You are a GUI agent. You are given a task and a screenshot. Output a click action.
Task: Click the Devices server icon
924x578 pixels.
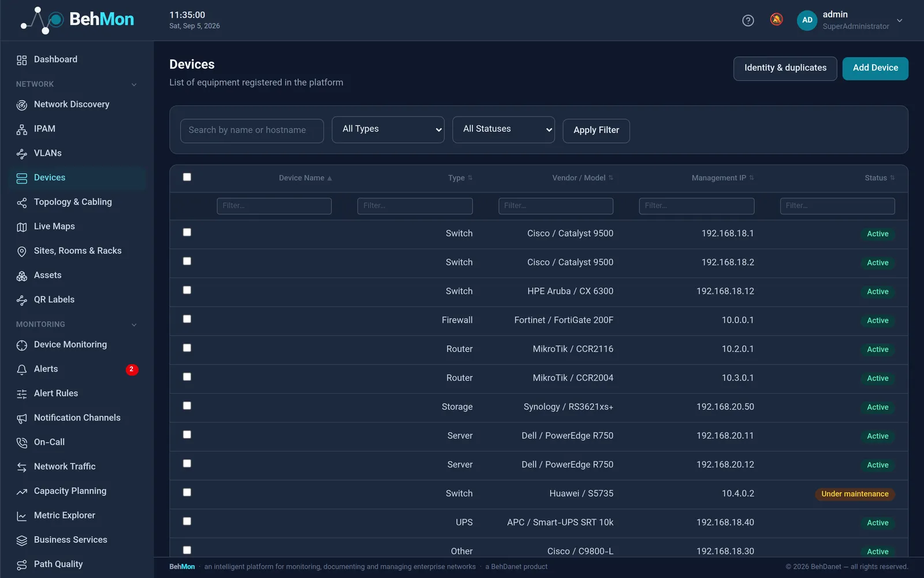click(22, 178)
